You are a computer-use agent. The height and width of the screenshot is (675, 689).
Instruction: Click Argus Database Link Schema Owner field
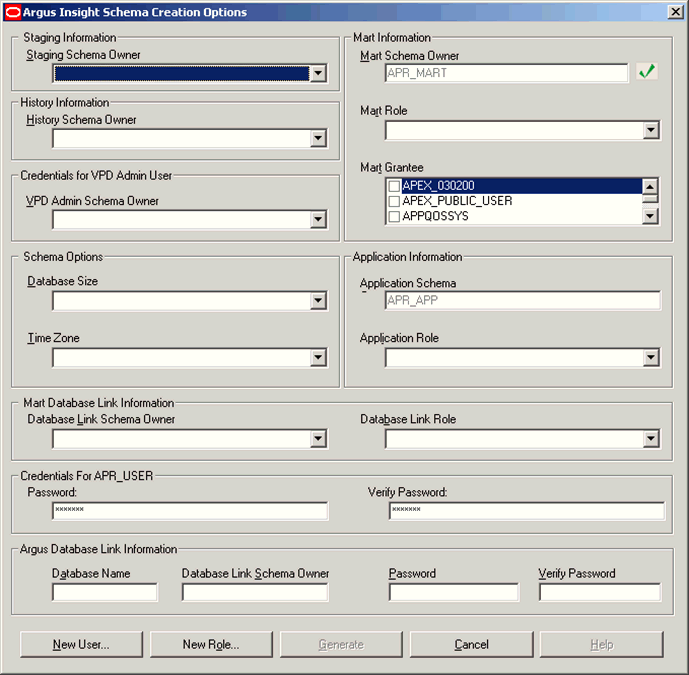[x=255, y=592]
